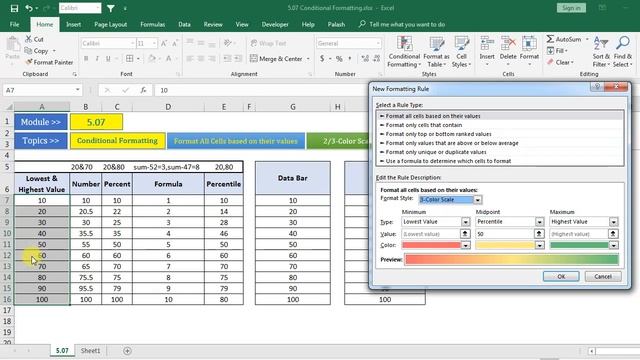640x360 pixels.
Task: Click the Increase Font Size icon
Action: 164,43
